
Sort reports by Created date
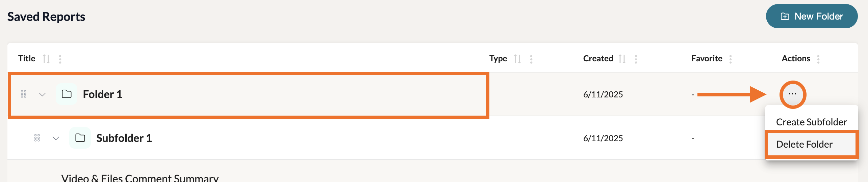click(622, 59)
